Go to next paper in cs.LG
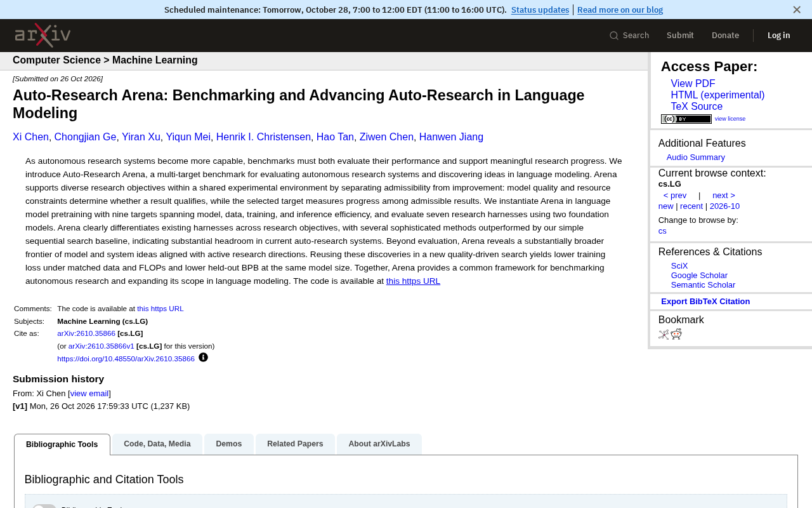Viewport: 812px width, 508px height. coord(724,196)
